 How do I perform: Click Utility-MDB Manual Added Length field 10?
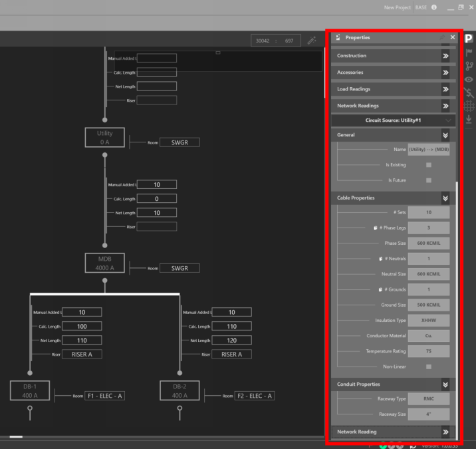157,185
